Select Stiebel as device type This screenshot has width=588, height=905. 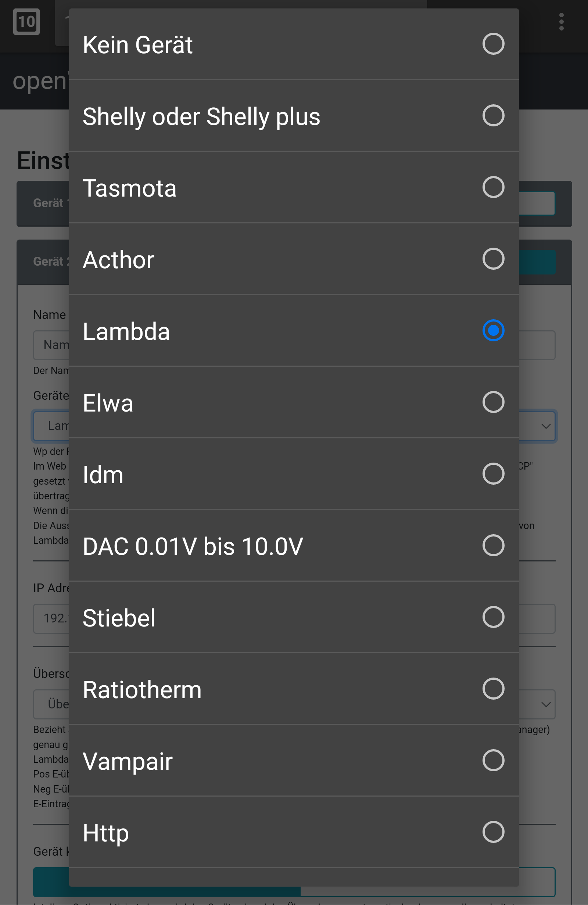coord(493,617)
